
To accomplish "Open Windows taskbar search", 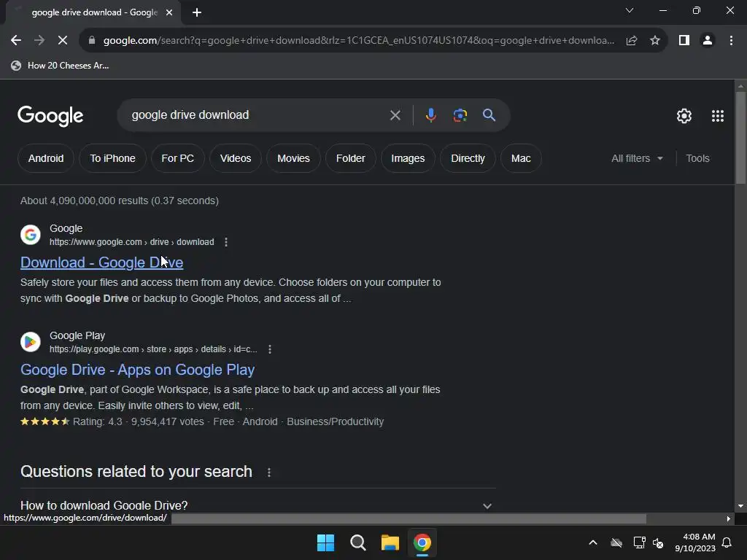I will (357, 542).
